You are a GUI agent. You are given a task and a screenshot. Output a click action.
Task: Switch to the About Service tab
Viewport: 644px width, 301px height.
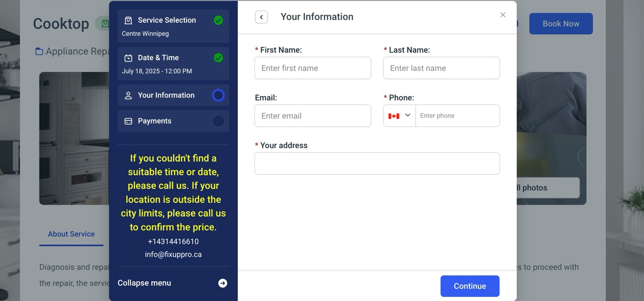(x=71, y=234)
